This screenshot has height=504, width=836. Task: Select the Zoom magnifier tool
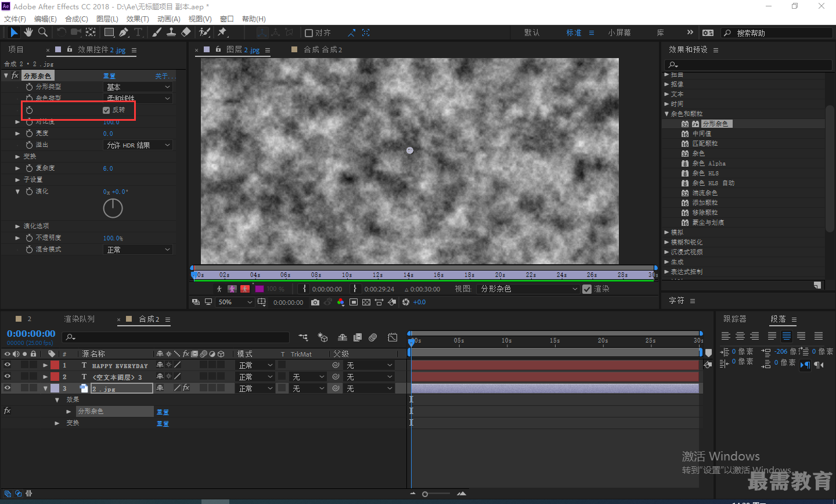pyautogui.click(x=43, y=33)
